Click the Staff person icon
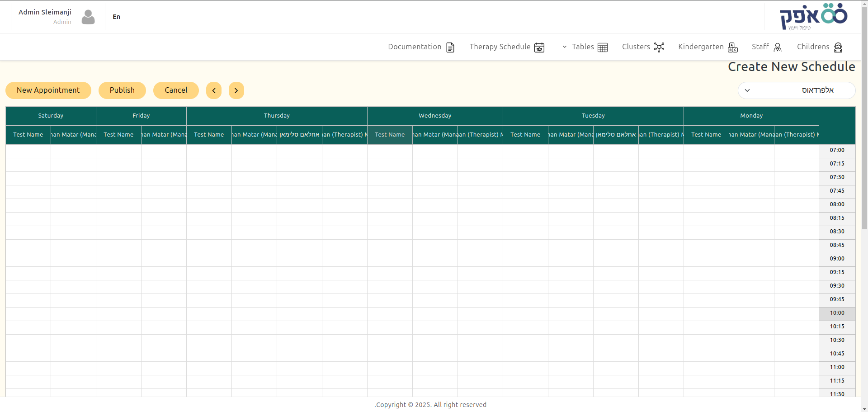This screenshot has width=868, height=412. [778, 47]
